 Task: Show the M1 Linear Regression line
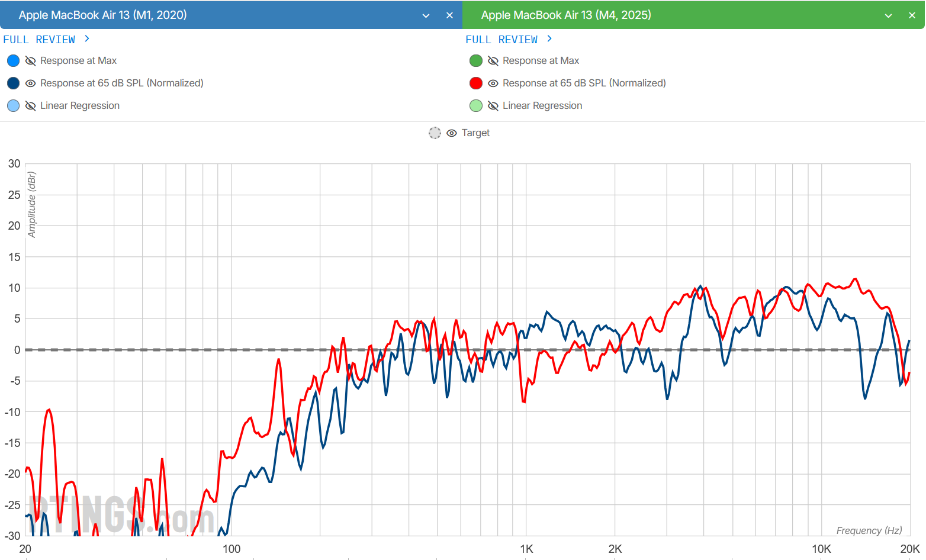[31, 106]
